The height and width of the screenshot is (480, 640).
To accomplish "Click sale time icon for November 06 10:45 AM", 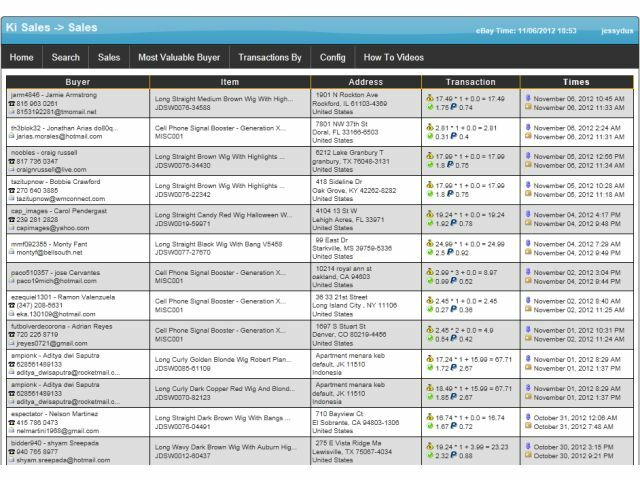I will pos(528,98).
